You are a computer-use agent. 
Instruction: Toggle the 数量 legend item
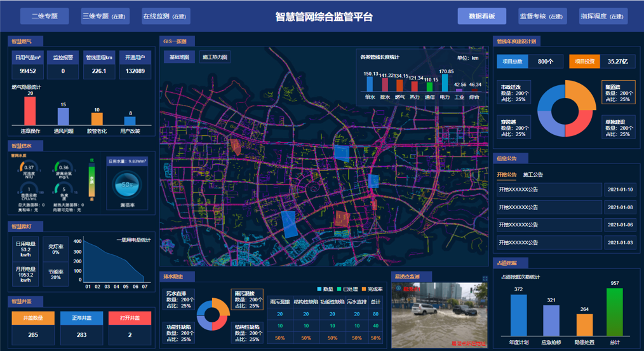(x=325, y=289)
